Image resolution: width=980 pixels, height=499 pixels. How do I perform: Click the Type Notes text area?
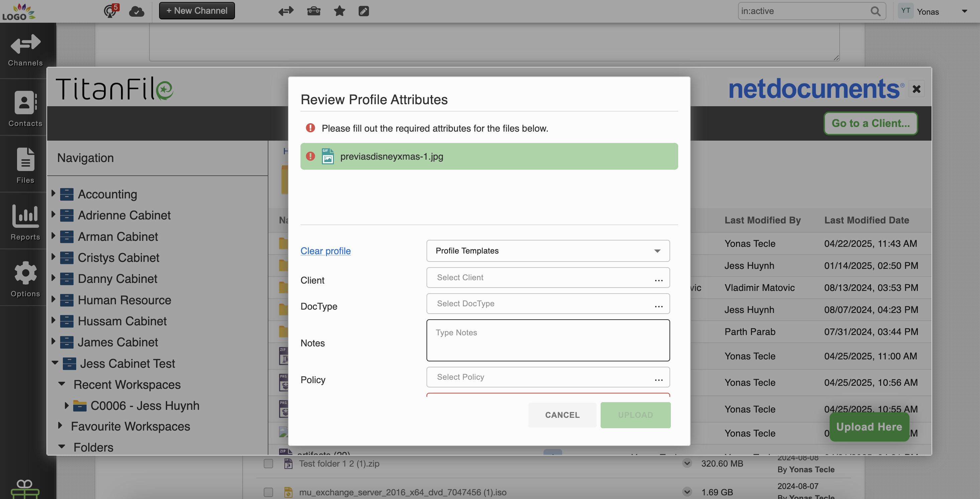[548, 340]
